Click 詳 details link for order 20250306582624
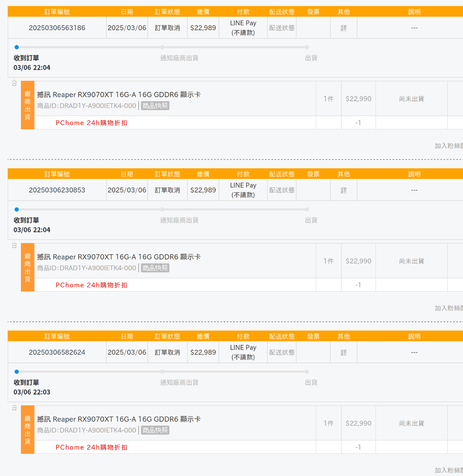 point(344,353)
